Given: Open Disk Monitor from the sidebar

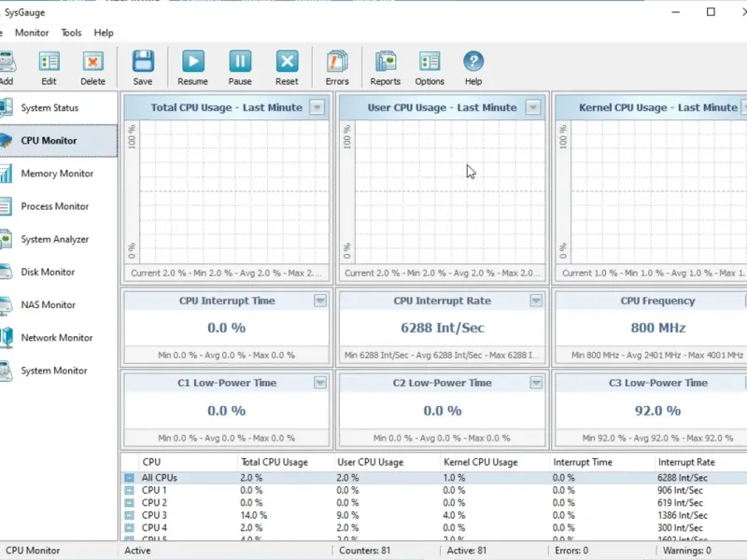Looking at the screenshot, I should 48,272.
